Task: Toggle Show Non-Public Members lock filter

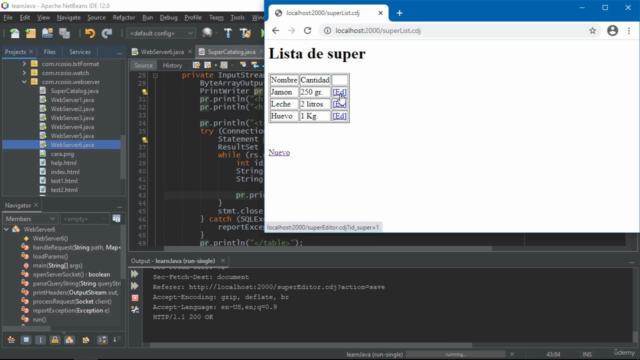Action: click(x=55, y=340)
